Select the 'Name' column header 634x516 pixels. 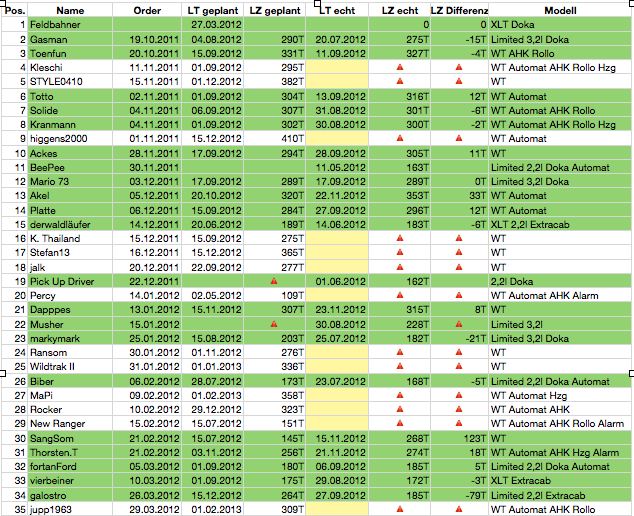point(70,11)
